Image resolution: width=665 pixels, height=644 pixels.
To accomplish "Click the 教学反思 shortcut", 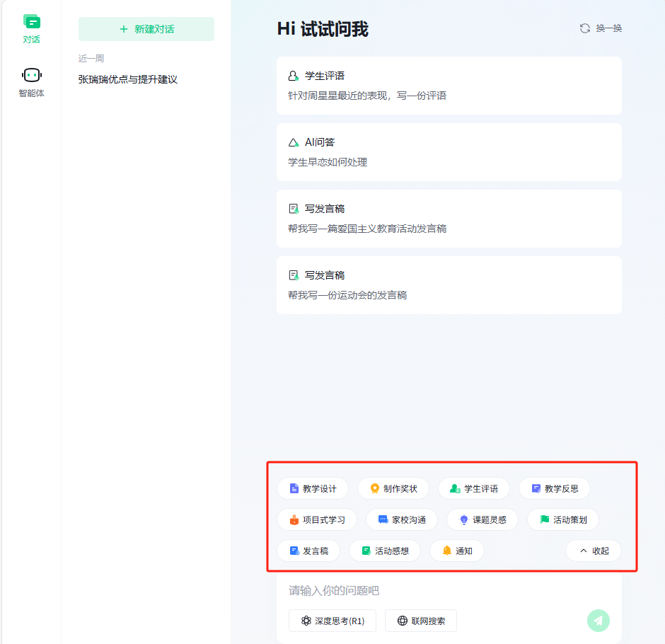I will click(555, 488).
